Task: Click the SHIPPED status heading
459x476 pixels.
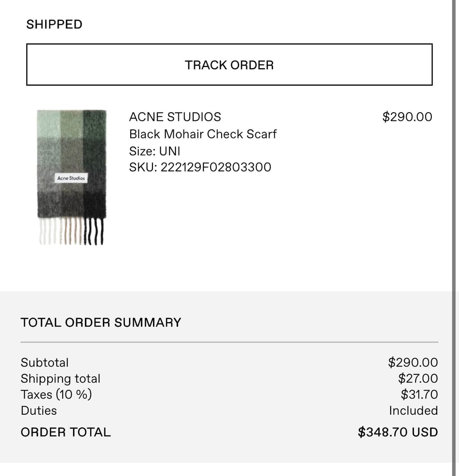Action: click(54, 24)
